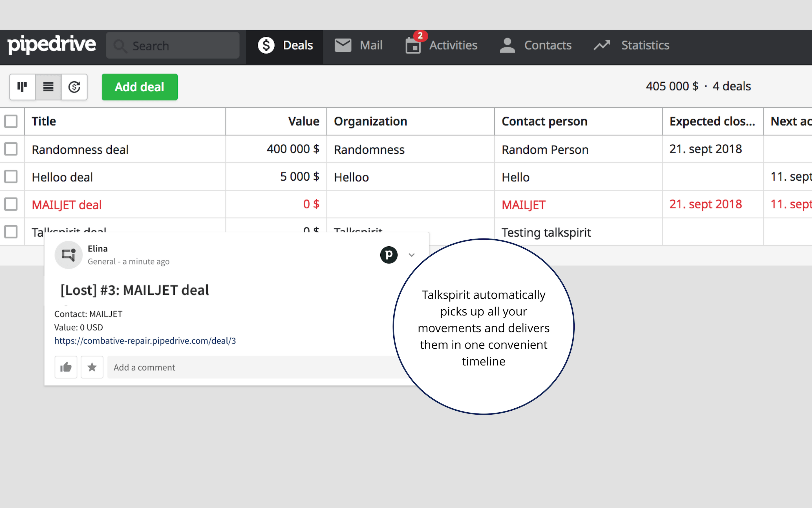Click the 405 000 $ · 4 deals summary
The height and width of the screenshot is (508, 812).
[698, 86]
